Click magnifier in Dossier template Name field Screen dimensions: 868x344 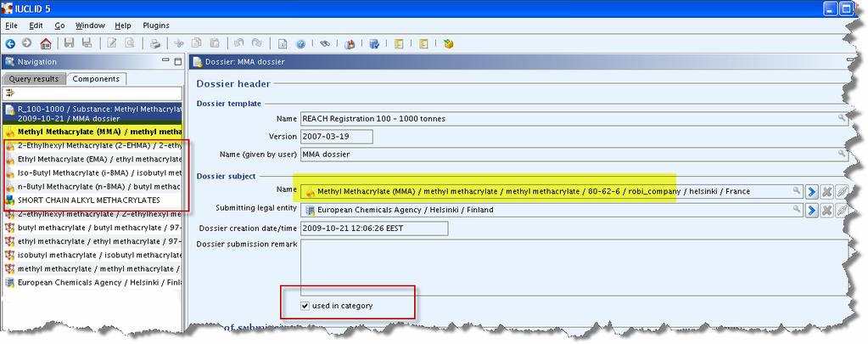point(842,118)
